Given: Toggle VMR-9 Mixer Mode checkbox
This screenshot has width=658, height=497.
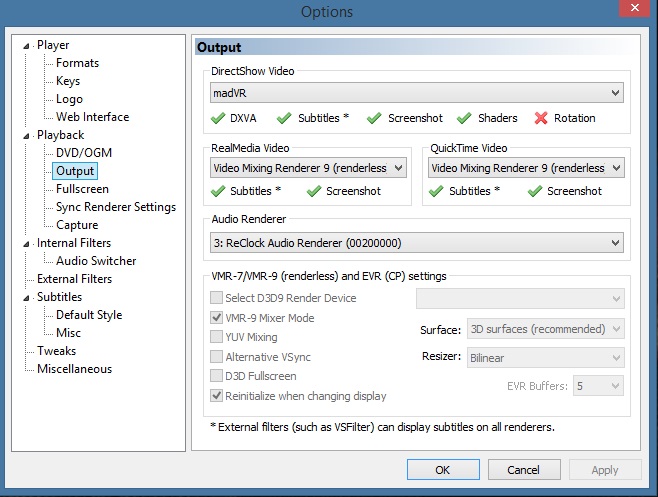Looking at the screenshot, I should 216,318.
